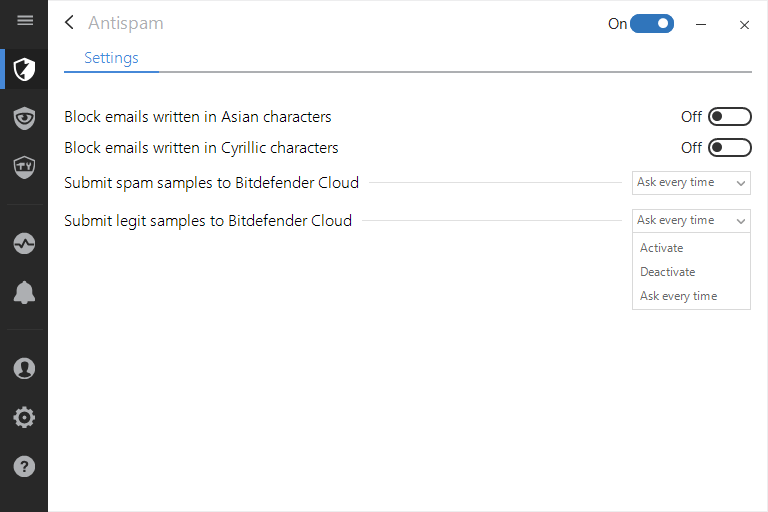Pick Ask every time list option
The width and height of the screenshot is (768, 512).
coord(678,296)
